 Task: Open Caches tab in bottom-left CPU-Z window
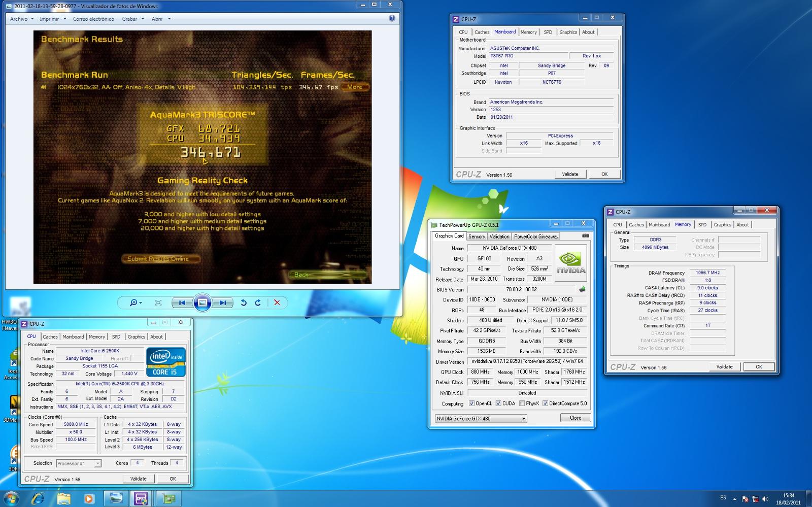(50, 336)
